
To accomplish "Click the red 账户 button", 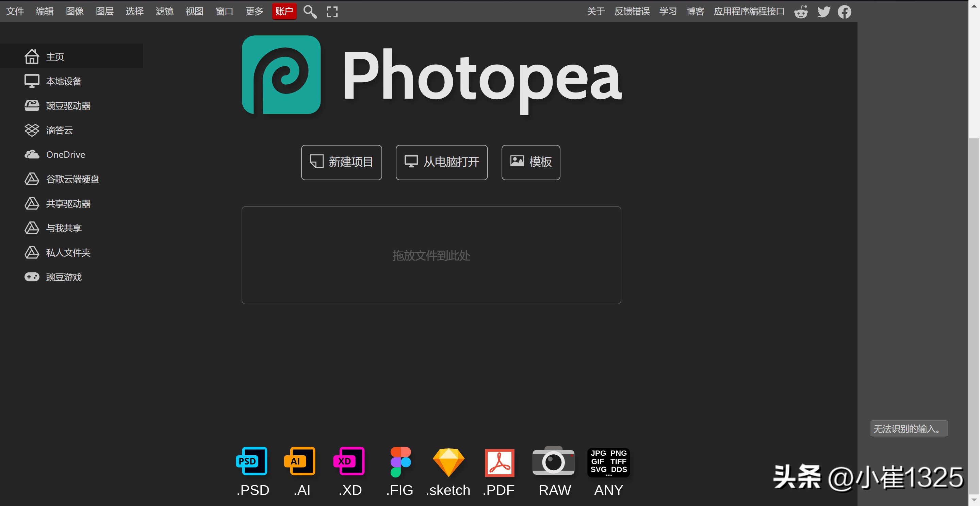I will point(284,12).
